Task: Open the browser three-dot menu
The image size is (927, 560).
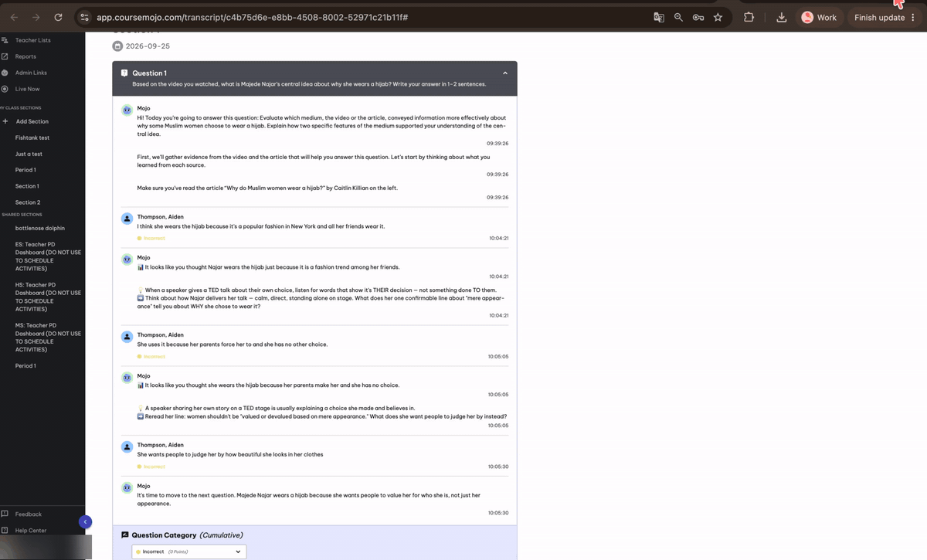Action: [913, 17]
